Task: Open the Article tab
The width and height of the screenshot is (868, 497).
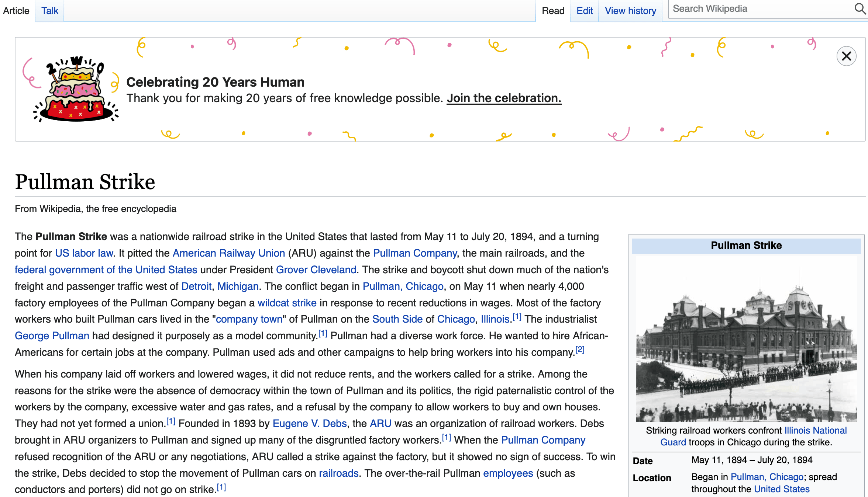Action: pos(16,11)
